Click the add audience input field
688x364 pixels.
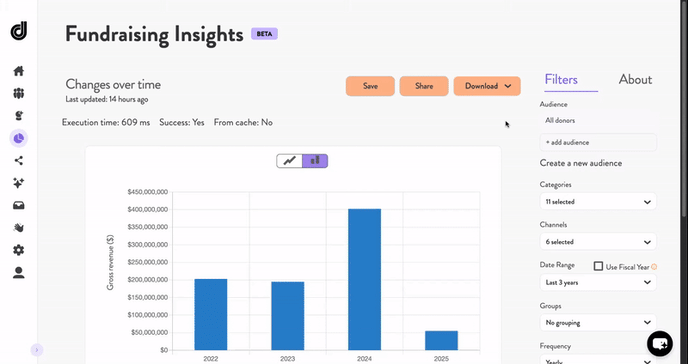point(598,142)
